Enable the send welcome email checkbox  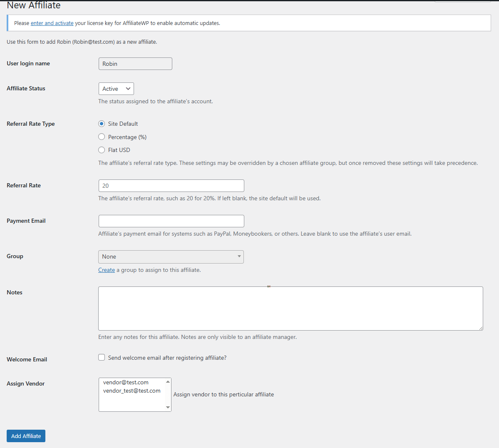[x=102, y=357]
